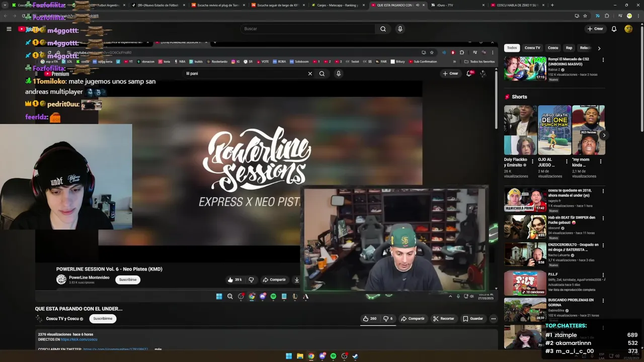
Task: Show next Shorts with the arrow button
Action: click(604, 135)
